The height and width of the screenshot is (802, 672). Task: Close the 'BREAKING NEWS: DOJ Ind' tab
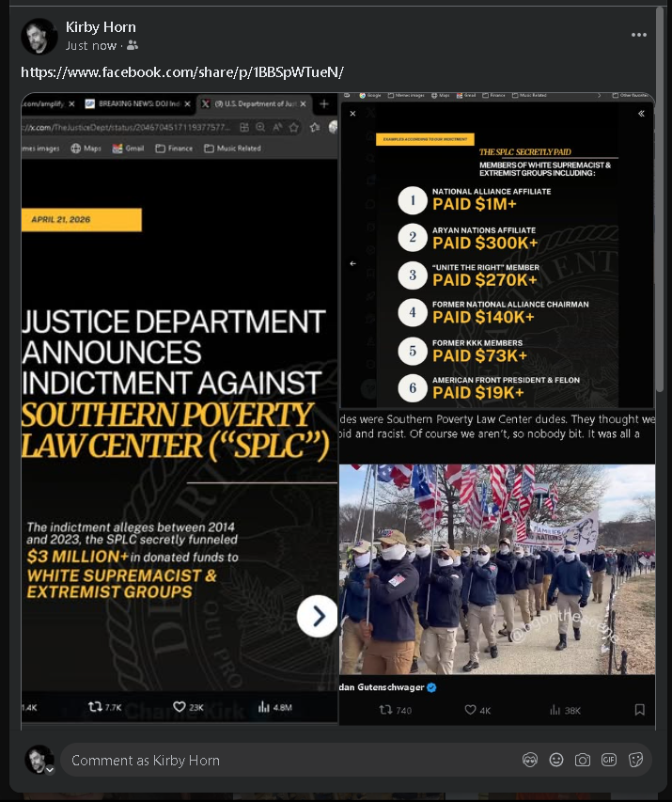tap(188, 103)
